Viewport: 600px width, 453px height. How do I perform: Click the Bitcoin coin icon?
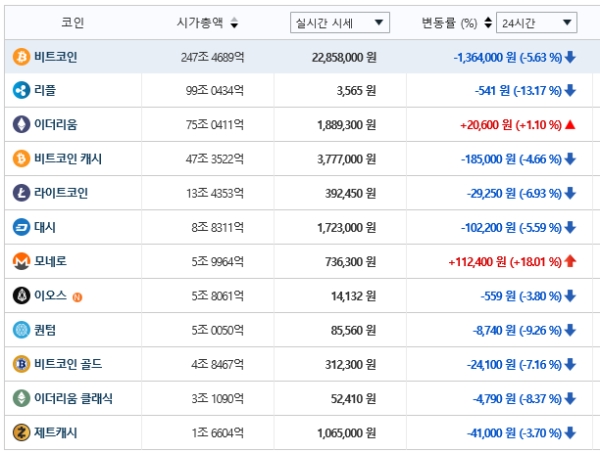pos(21,57)
